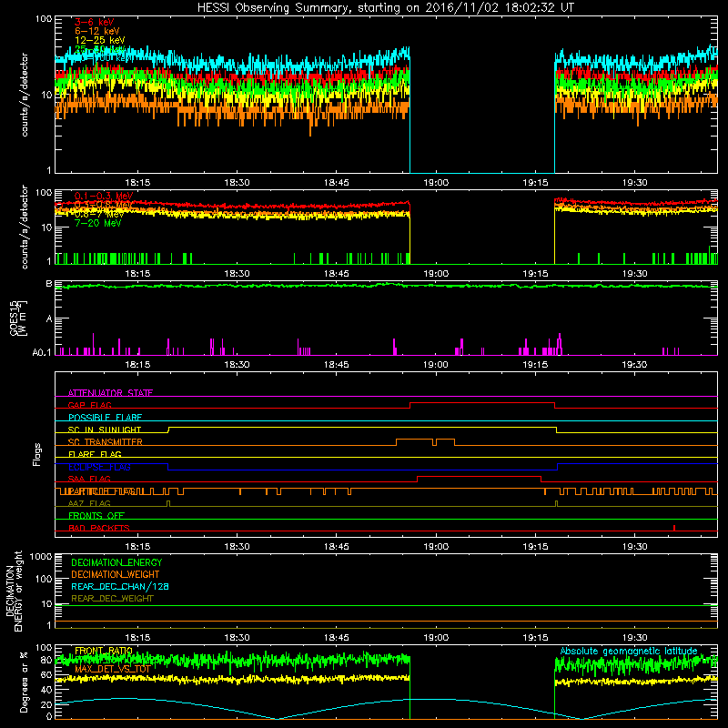Screen dimensions: 728x728
Task: Select the 6-12 keV legend label
Action: [x=96, y=31]
